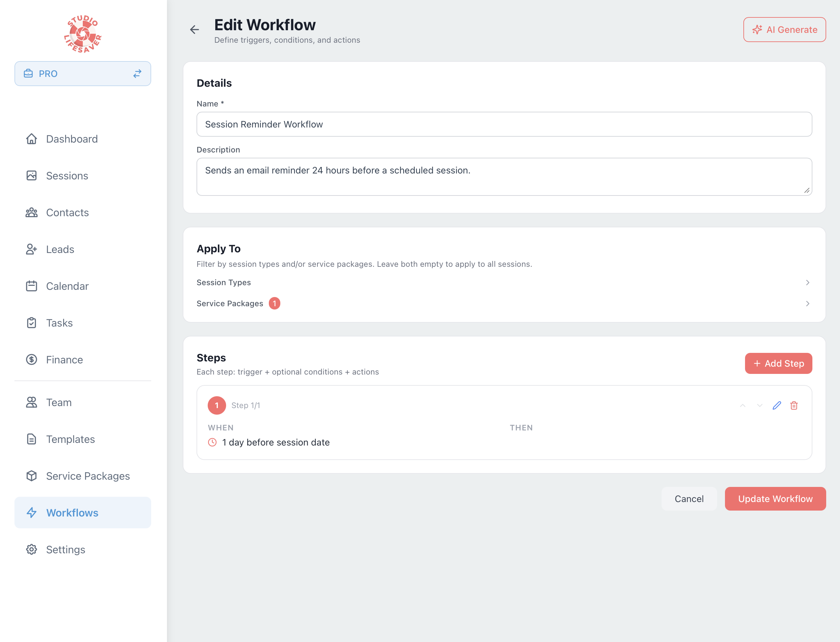Open the Templates page from the sidebar
Image resolution: width=840 pixels, height=642 pixels.
point(71,439)
